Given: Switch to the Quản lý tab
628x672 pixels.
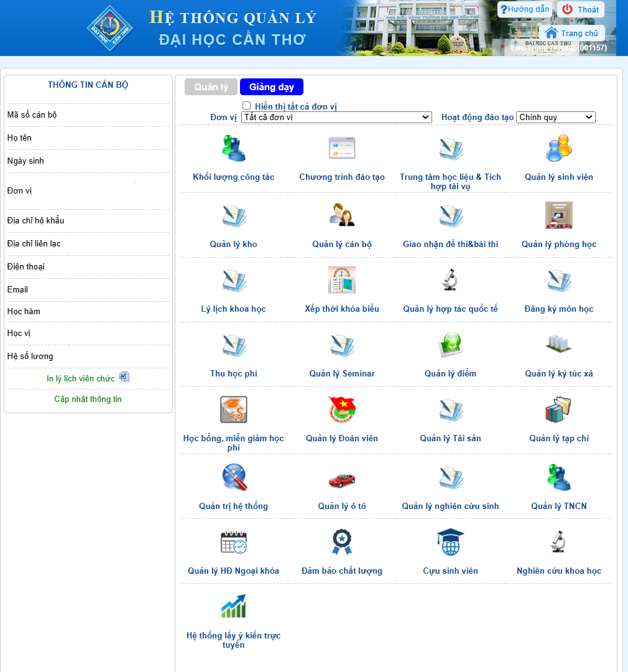Looking at the screenshot, I should [211, 87].
